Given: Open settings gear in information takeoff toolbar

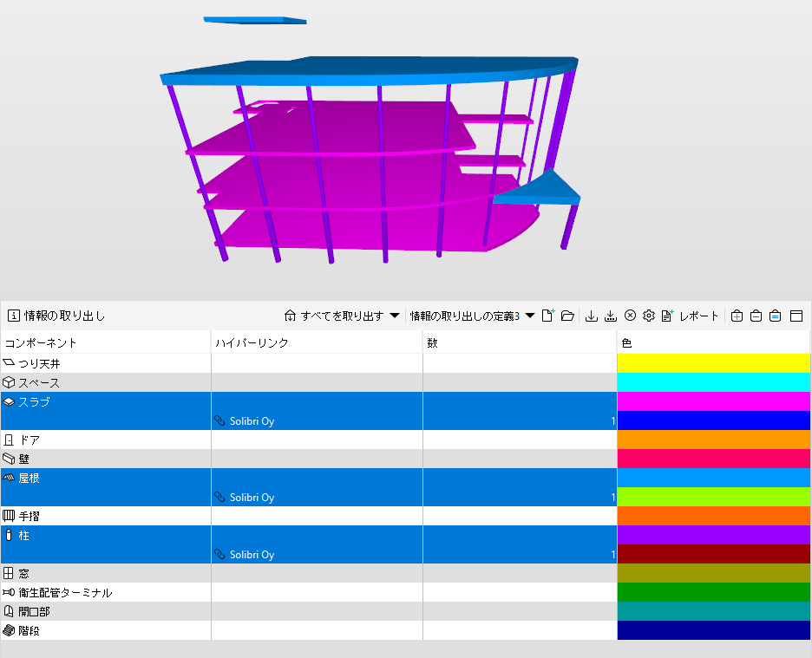Looking at the screenshot, I should 648,316.
